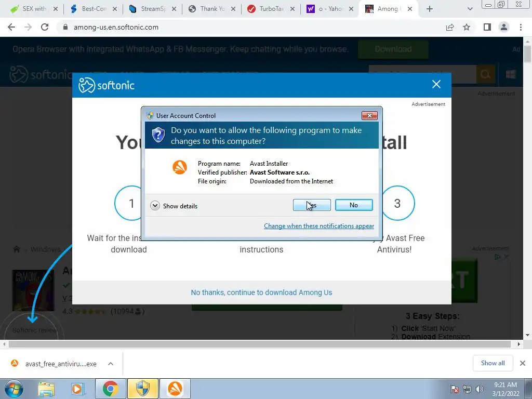The width and height of the screenshot is (532, 399).
Task: Click No in User Account Control dialog
Action: point(353,205)
